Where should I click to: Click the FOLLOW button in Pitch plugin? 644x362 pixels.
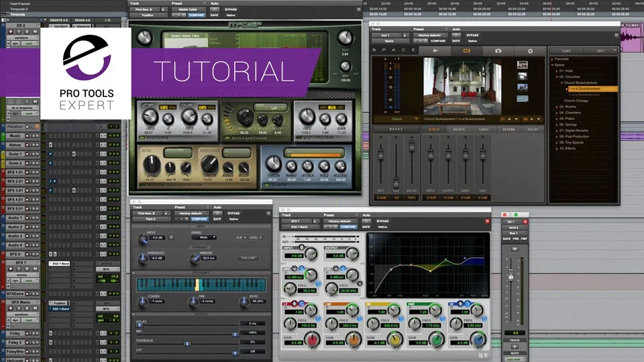tap(248, 257)
